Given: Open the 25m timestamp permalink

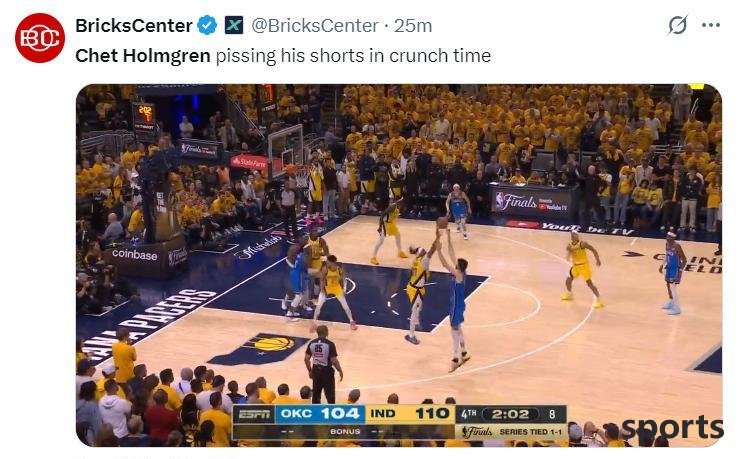Looking at the screenshot, I should point(413,25).
